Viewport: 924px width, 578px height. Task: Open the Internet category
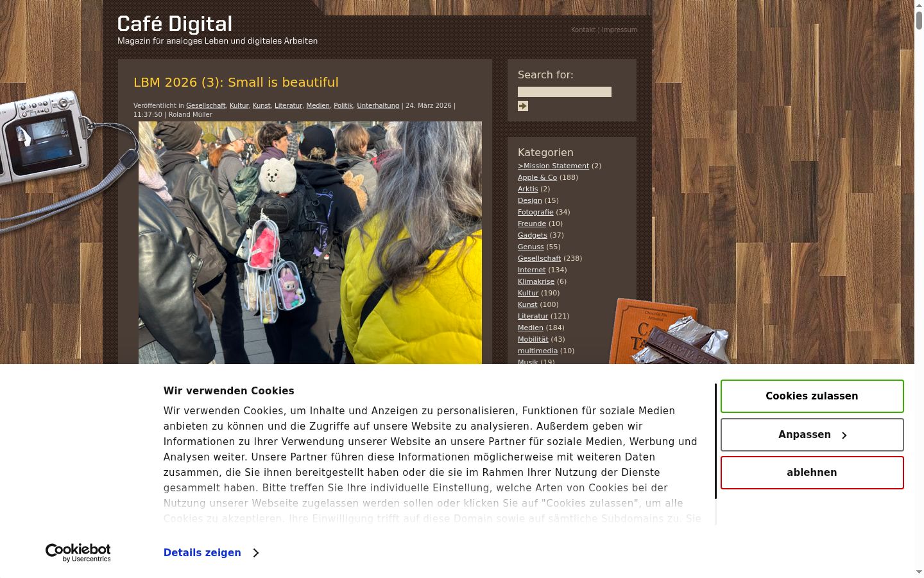tap(531, 270)
